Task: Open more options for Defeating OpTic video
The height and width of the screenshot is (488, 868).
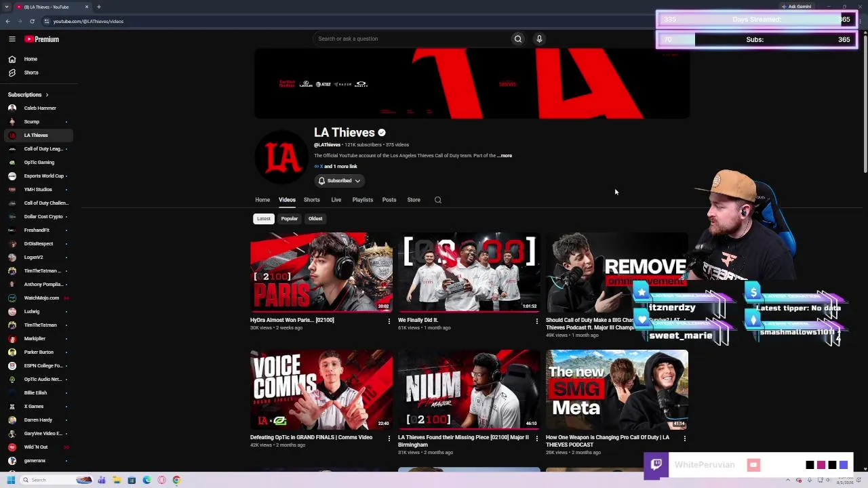Action: (x=389, y=439)
